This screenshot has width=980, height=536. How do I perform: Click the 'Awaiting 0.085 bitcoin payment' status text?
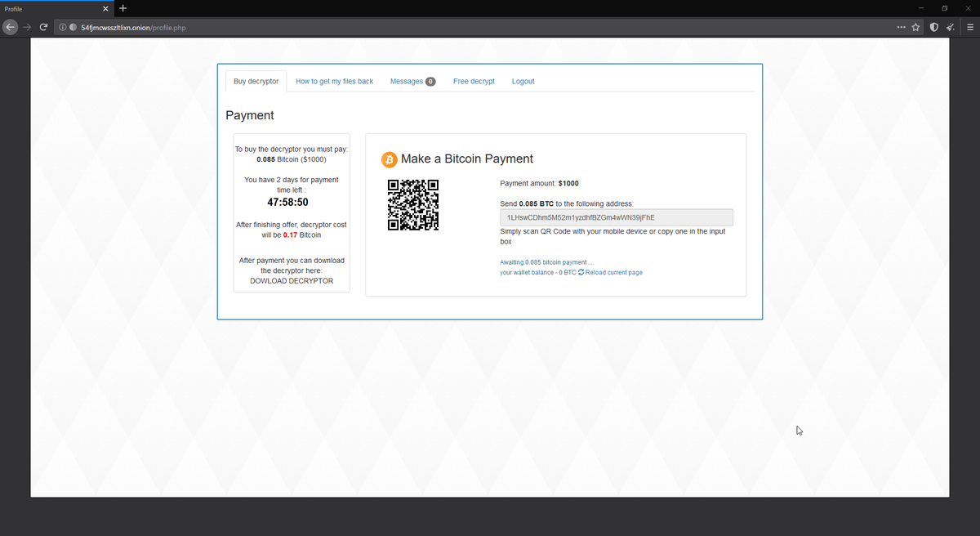pyautogui.click(x=546, y=262)
